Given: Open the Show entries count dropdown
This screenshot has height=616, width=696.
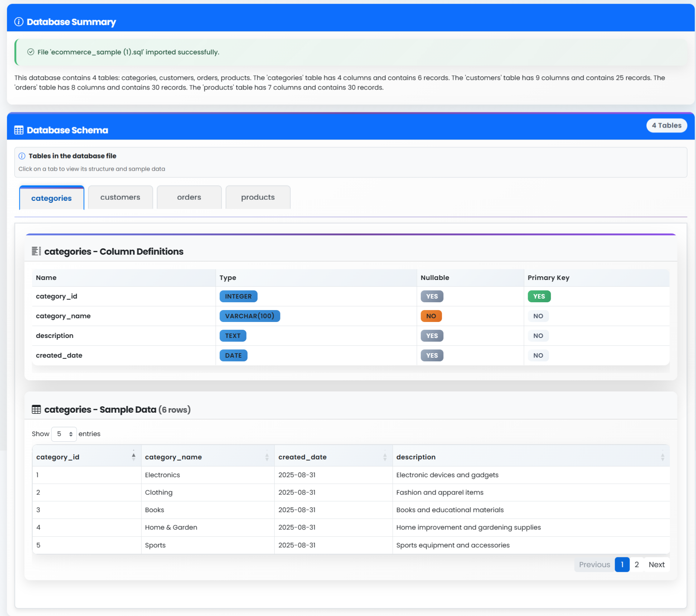Looking at the screenshot, I should click(64, 434).
